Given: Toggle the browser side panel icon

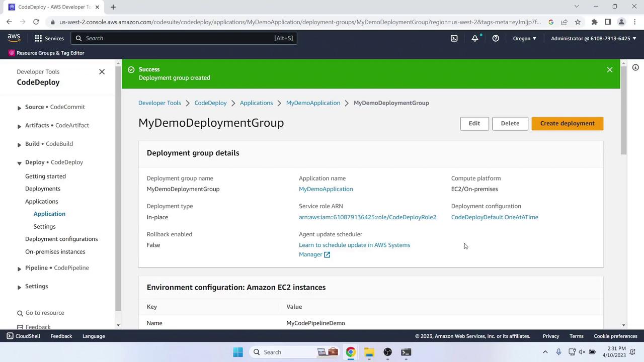Looking at the screenshot, I should [608, 22].
